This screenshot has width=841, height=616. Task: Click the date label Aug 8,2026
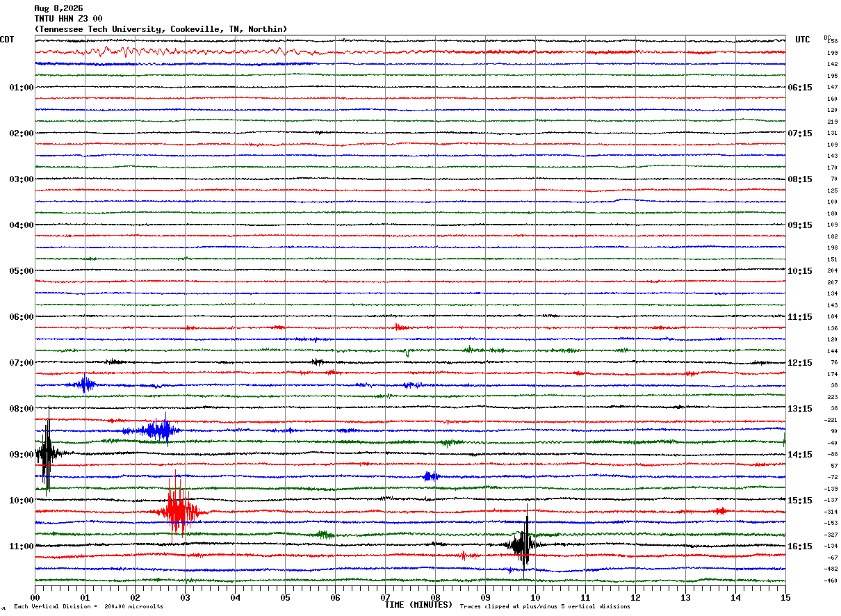(58, 8)
